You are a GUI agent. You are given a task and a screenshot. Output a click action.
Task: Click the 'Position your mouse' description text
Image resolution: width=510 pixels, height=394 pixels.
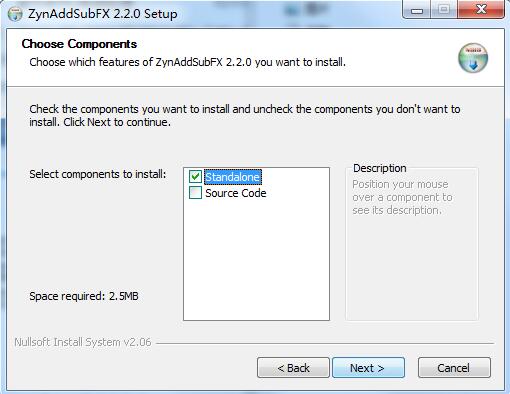[402, 197]
